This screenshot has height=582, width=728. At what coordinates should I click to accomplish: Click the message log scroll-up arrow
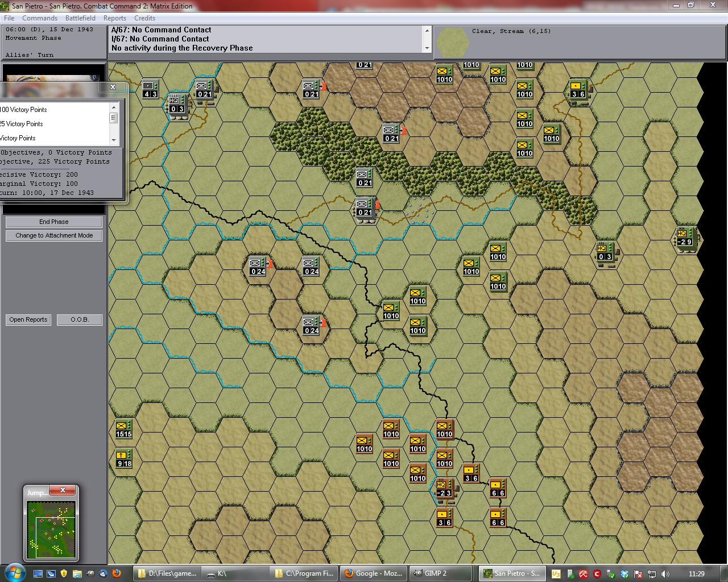(x=427, y=30)
